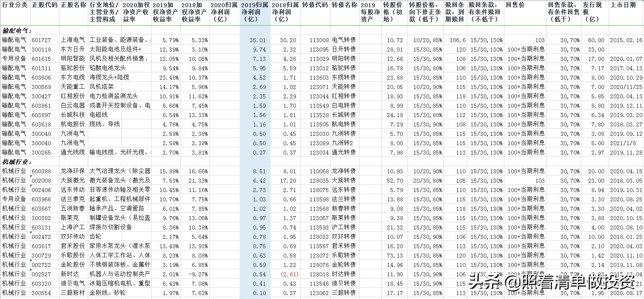Select the 君禾股份 stock name cell
Viewport: 644px width, 299px height.
point(73,246)
